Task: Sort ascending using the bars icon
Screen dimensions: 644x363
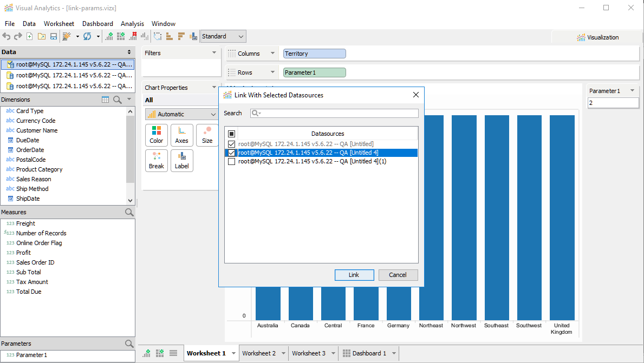Action: [x=169, y=36]
